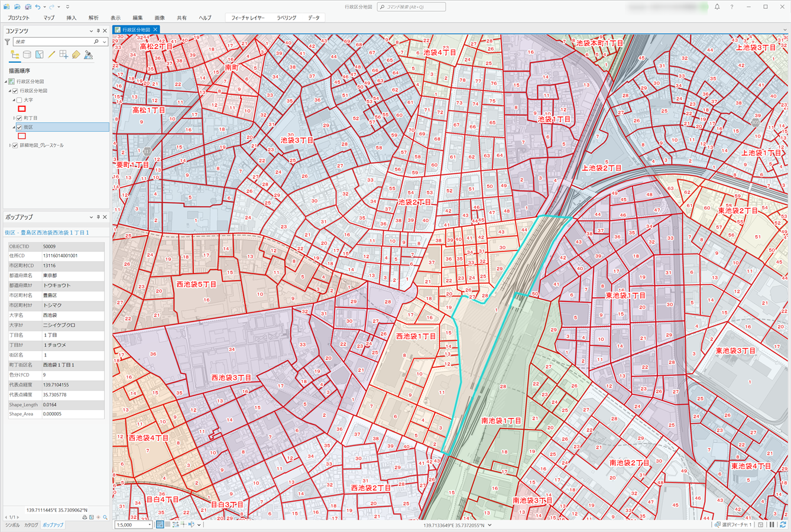Image resolution: width=791 pixels, height=532 pixels.
Task: Open the notifications bell icon
Action: click(x=717, y=7)
